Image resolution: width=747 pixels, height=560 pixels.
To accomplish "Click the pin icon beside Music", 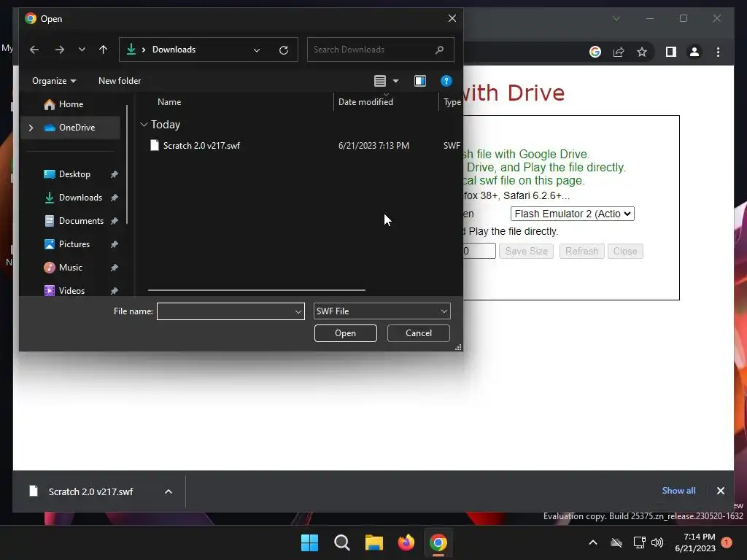I will click(x=115, y=268).
